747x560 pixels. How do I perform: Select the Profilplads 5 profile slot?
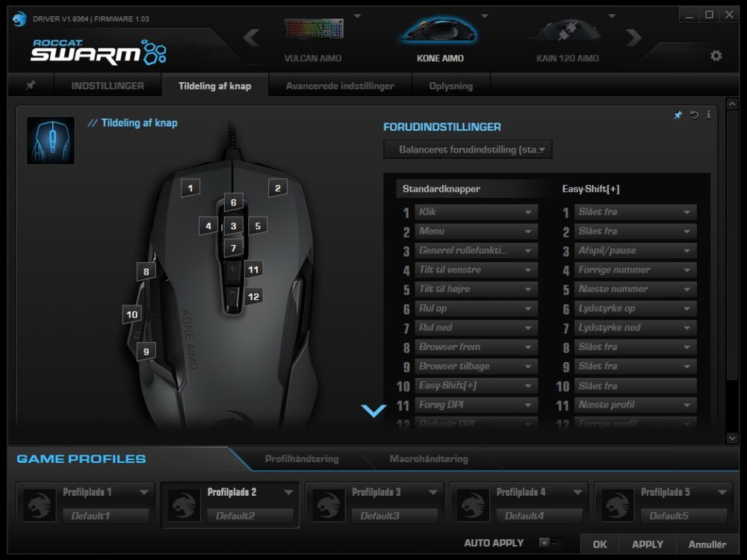point(663,504)
